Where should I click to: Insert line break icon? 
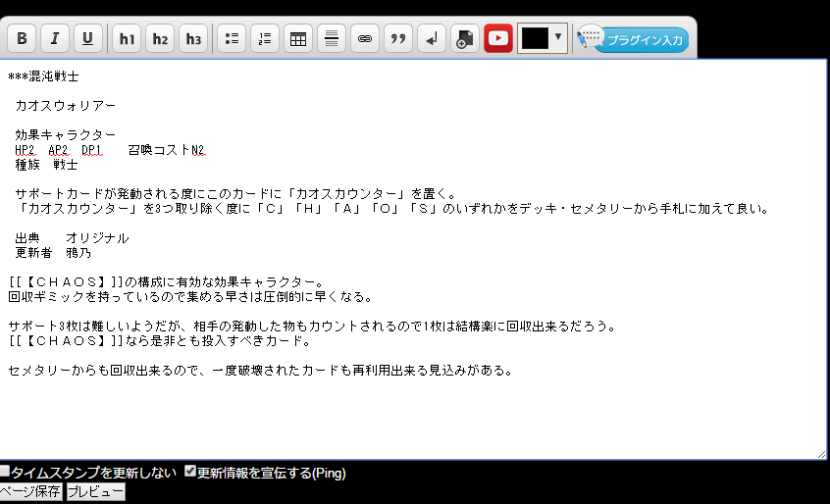coord(432,38)
